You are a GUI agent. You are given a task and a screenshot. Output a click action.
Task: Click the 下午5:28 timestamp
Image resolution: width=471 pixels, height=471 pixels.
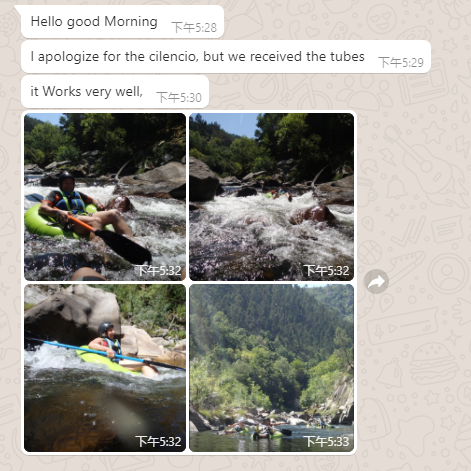coord(194,27)
